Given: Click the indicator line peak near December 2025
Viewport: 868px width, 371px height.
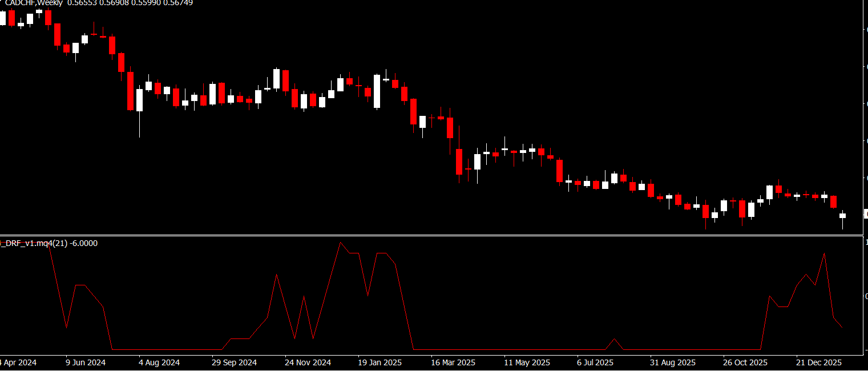Looking at the screenshot, I should pyautogui.click(x=824, y=253).
